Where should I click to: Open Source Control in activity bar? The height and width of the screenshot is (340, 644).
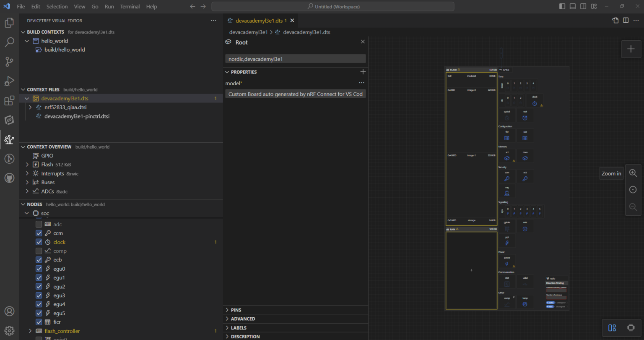9,62
